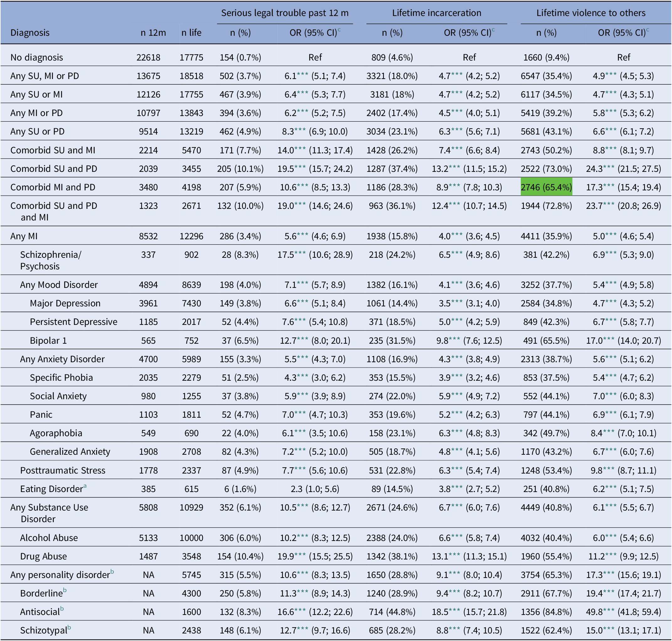Click the green highlighted 2746 (65.4%) cell
This screenshot has height=641, width=672.
(546, 187)
